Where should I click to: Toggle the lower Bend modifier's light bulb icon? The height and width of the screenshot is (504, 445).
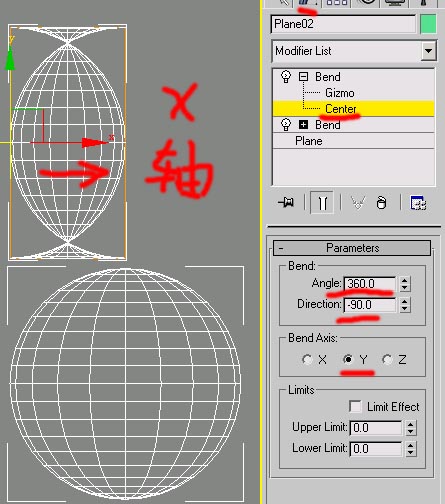286,125
